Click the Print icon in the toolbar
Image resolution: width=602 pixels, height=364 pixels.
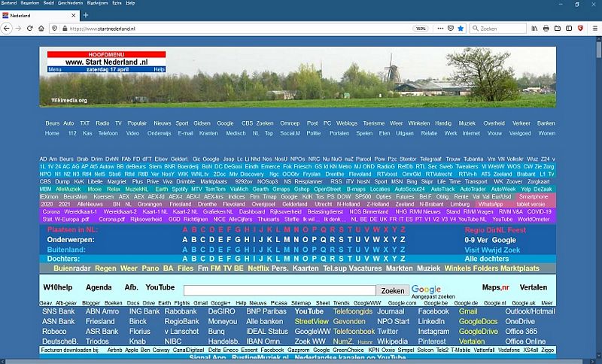[x=546, y=29]
